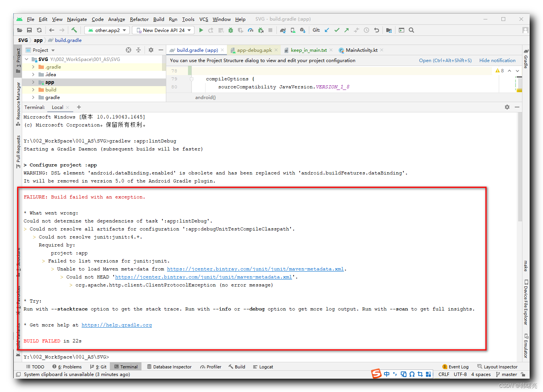Open the Event Log panel
Image resolution: width=543 pixels, height=392 pixels.
[455, 366]
